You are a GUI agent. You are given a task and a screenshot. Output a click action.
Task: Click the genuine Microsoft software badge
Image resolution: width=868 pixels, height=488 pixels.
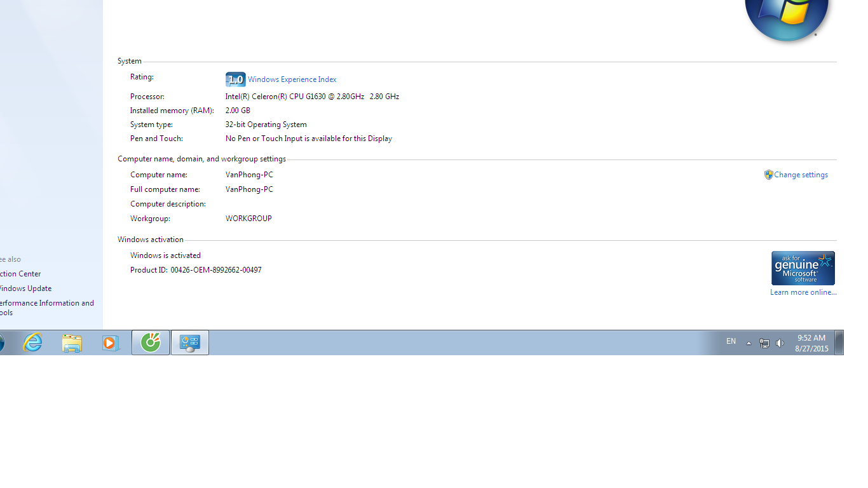pos(803,268)
